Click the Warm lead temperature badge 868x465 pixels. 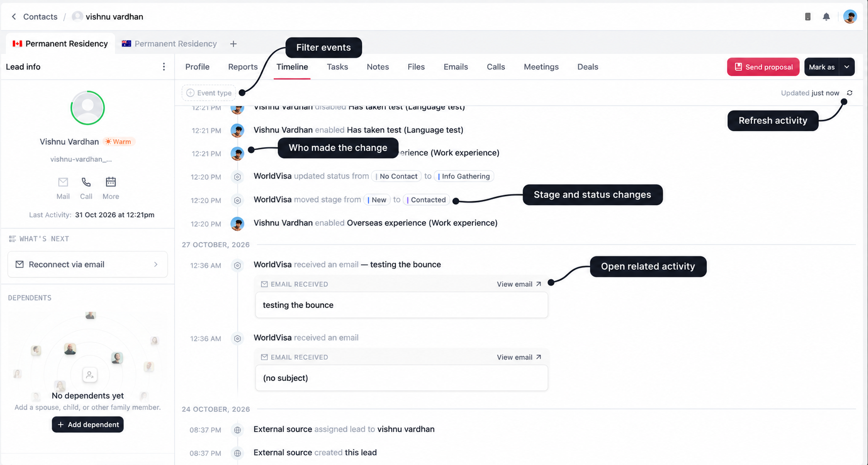pos(119,142)
